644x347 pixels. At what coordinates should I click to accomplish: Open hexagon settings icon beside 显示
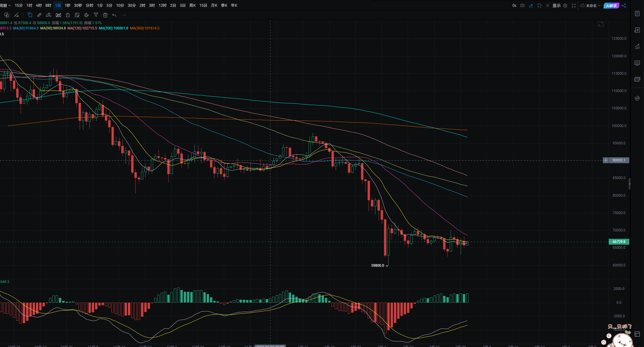[565, 6]
